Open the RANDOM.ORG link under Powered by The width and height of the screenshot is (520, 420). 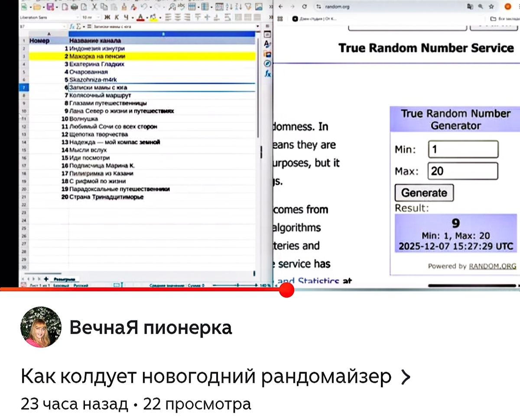(x=493, y=266)
